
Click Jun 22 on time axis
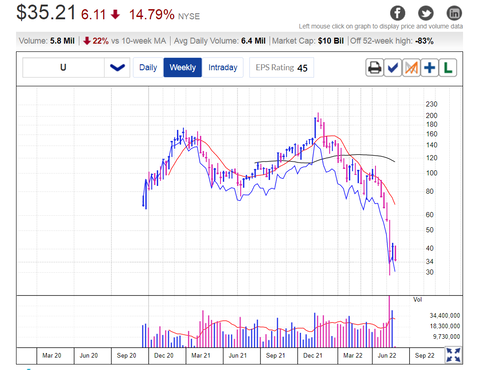[x=387, y=356]
